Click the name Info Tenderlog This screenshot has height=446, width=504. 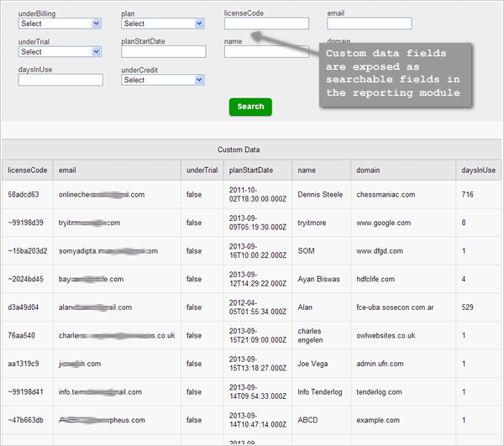pos(320,392)
